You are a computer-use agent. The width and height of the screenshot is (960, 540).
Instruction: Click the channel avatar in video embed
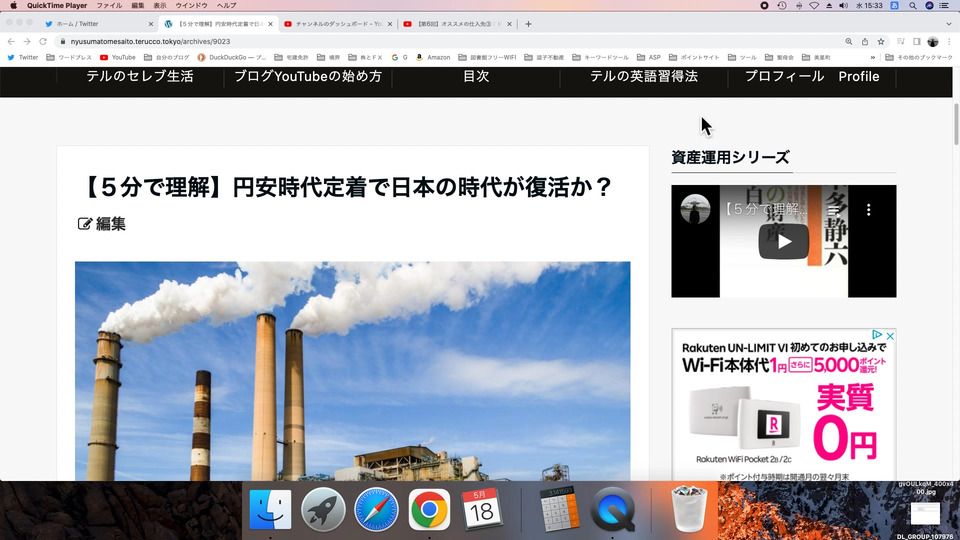point(696,209)
